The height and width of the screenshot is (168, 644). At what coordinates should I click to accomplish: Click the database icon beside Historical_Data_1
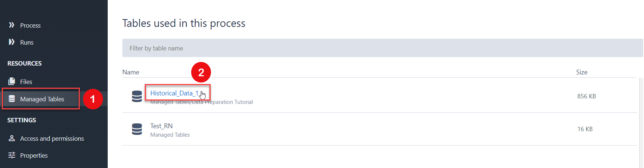(x=137, y=96)
